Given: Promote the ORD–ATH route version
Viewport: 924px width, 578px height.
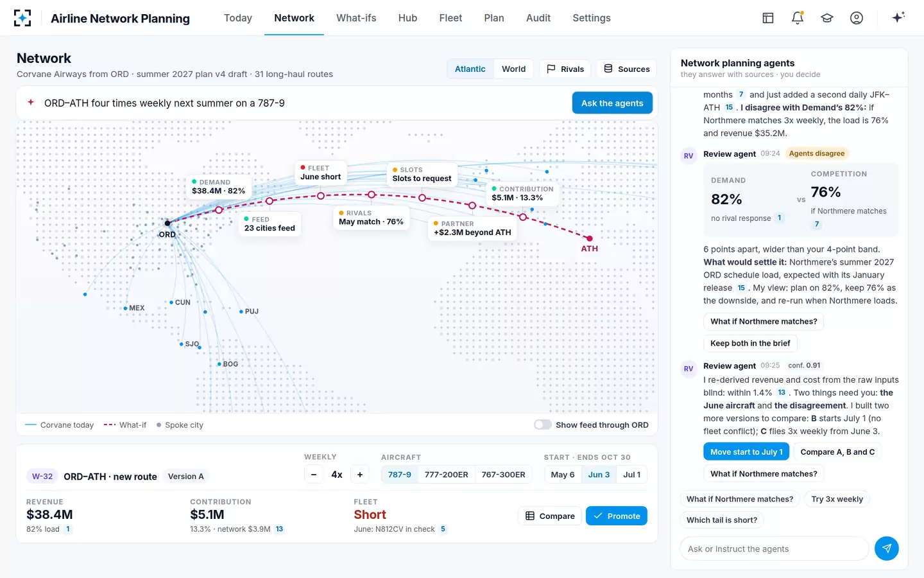Looking at the screenshot, I should click(x=617, y=516).
